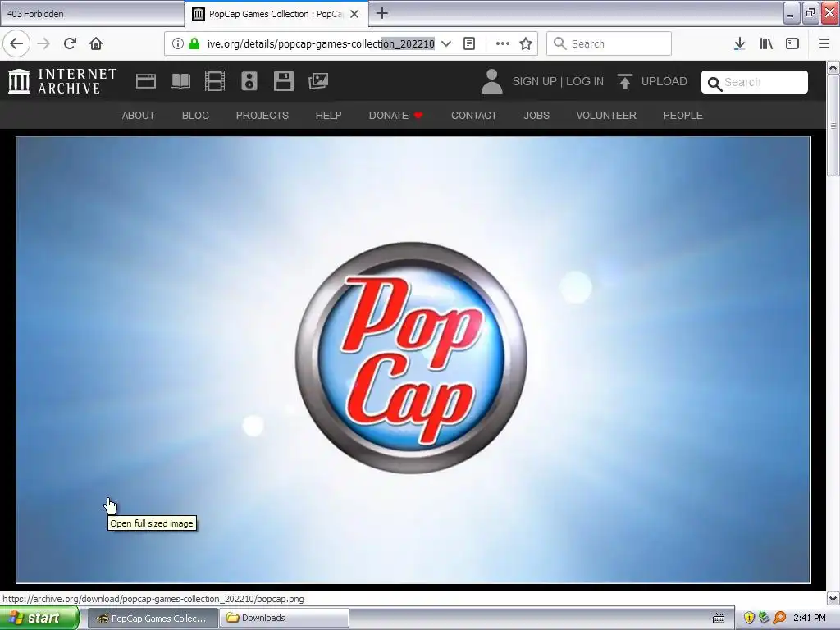Open the VOLUNTEER menu item
This screenshot has height=630, width=840.
coord(606,115)
